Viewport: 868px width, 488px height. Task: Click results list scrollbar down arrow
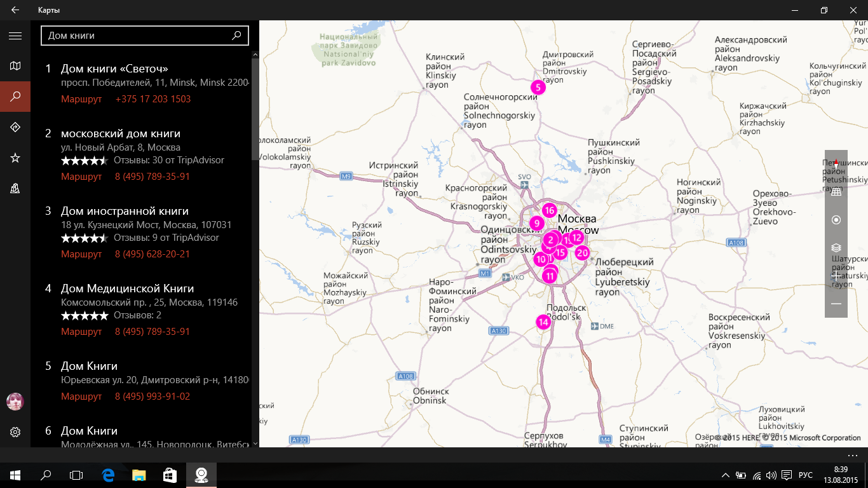click(255, 443)
